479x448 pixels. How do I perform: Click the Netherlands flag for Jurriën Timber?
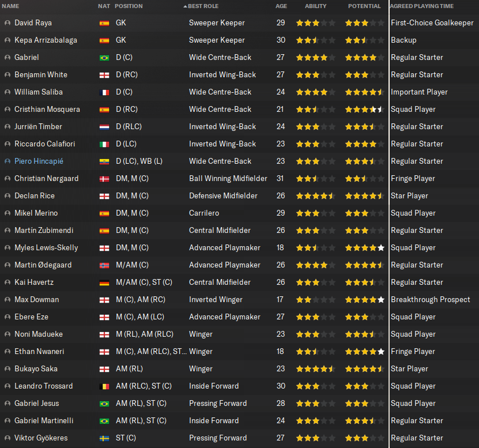[104, 127]
